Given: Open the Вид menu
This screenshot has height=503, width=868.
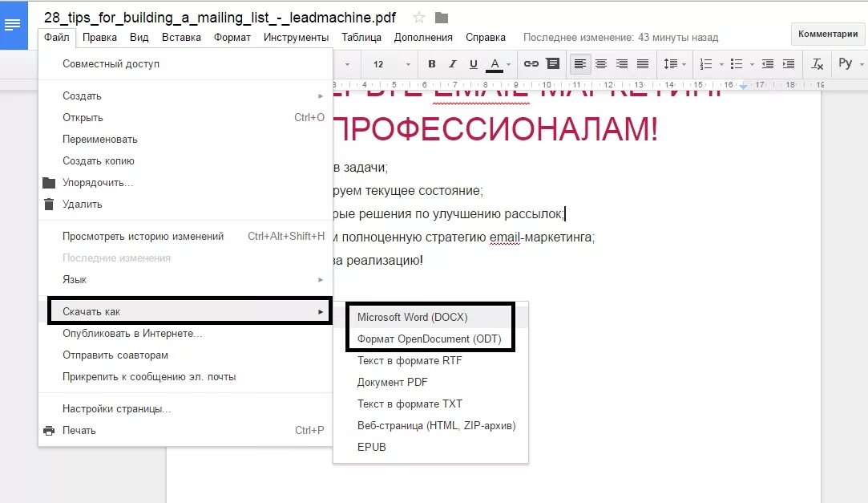Looking at the screenshot, I should click(139, 37).
